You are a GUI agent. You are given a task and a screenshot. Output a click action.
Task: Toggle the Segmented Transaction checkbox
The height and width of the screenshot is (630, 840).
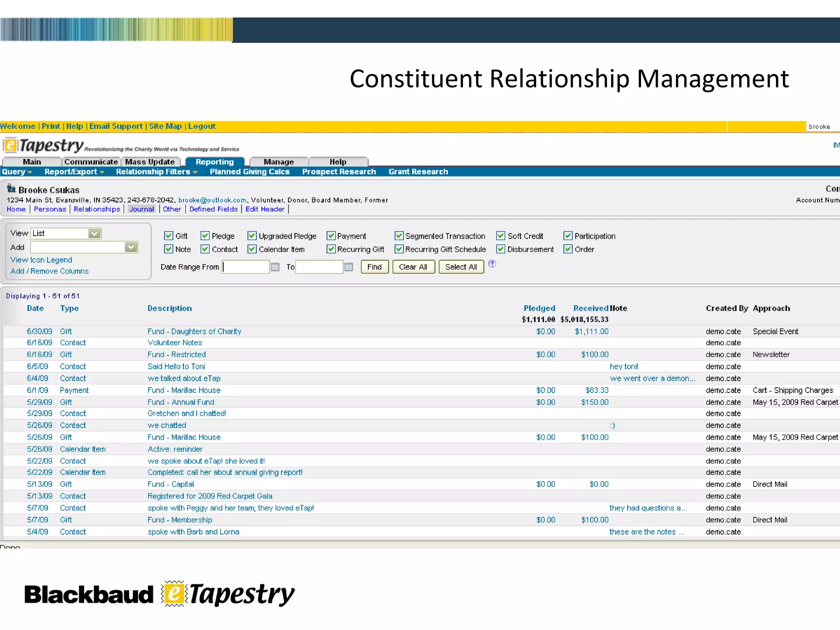tap(399, 235)
